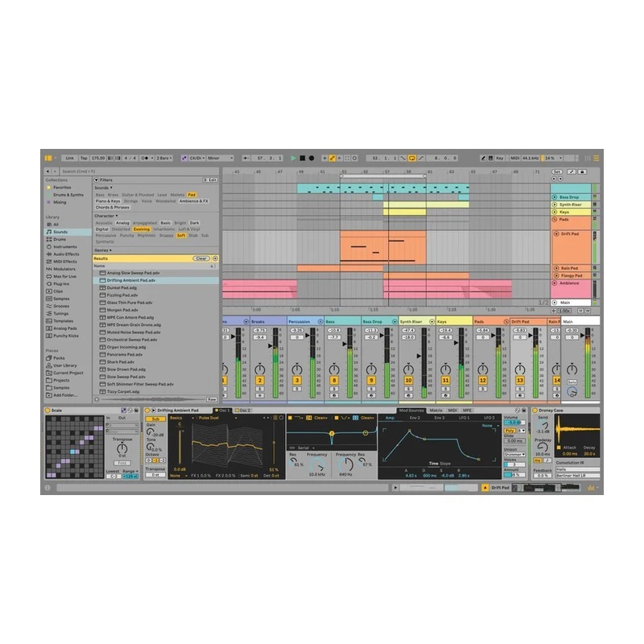Click the lock icon next to Set
This screenshot has width=644, height=644.
pos(582,171)
